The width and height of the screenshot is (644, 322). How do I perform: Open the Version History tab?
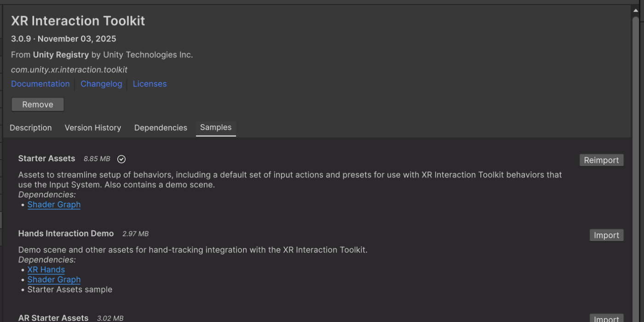[93, 128]
